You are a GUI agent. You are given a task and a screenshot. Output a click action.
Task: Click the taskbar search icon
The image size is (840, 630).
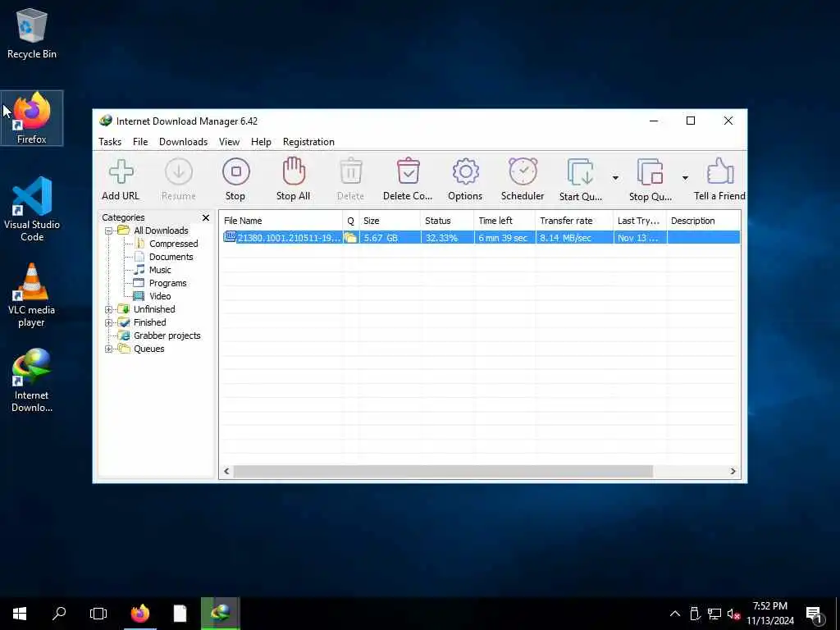pos(59,614)
